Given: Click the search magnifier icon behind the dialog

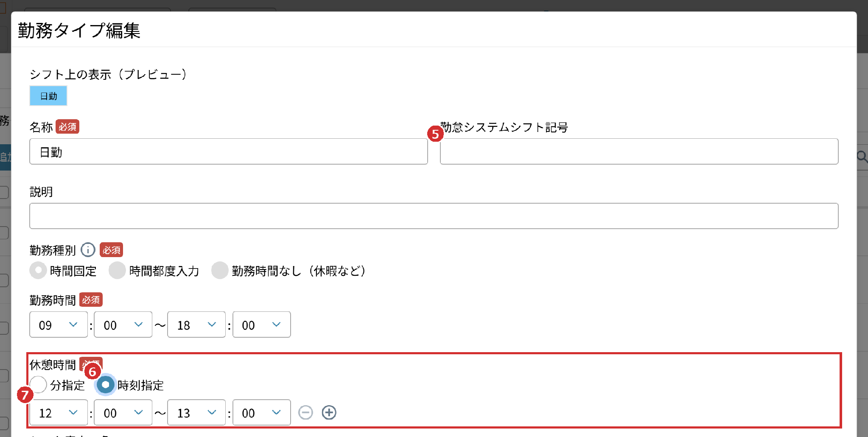Looking at the screenshot, I should click(x=862, y=157).
